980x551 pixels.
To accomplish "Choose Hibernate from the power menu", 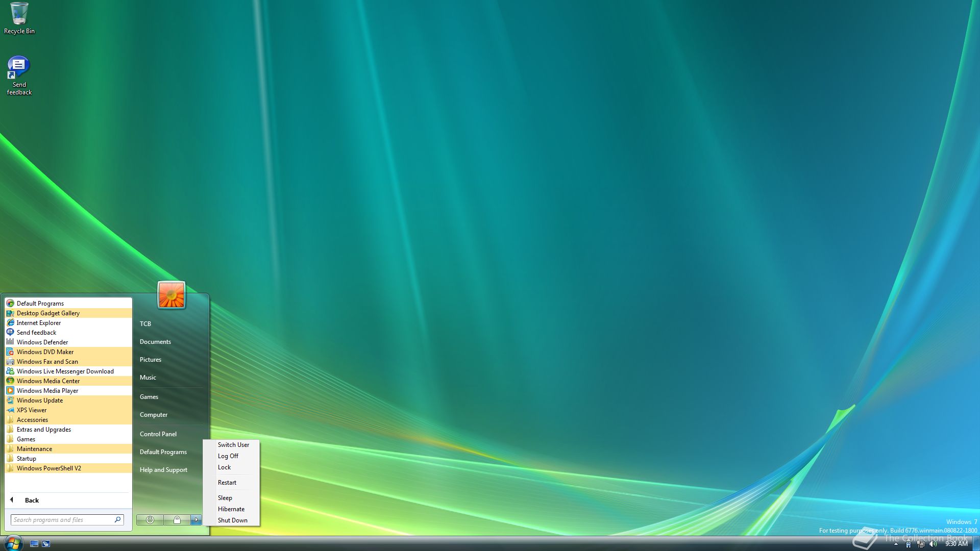I will click(x=232, y=509).
